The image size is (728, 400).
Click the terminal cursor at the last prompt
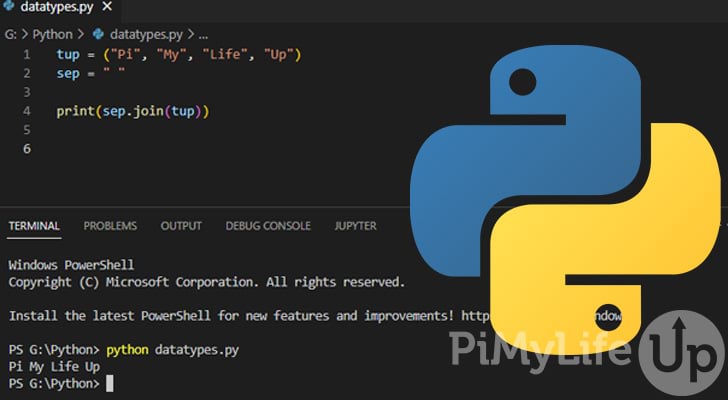tap(110, 384)
